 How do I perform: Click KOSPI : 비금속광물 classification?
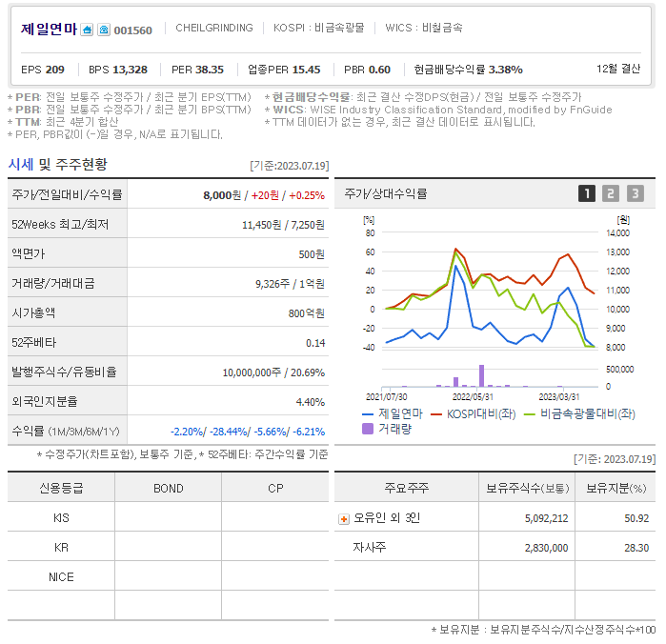[318, 28]
